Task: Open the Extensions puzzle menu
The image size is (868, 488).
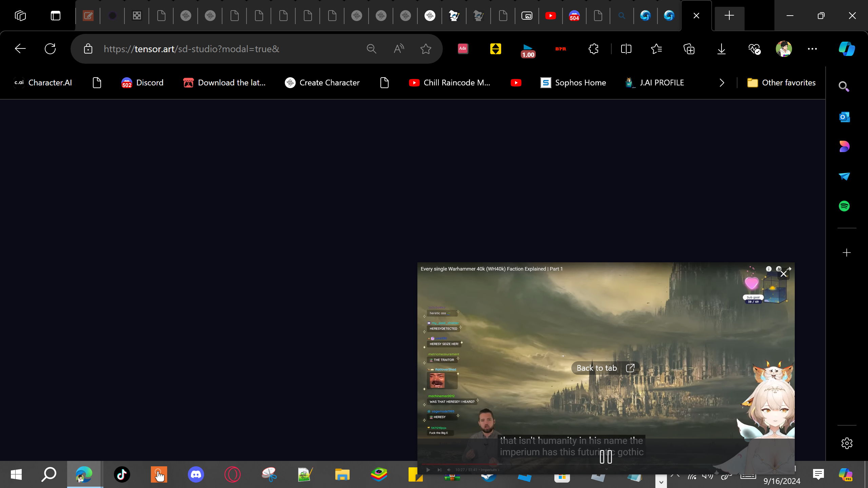Action: [x=593, y=49]
